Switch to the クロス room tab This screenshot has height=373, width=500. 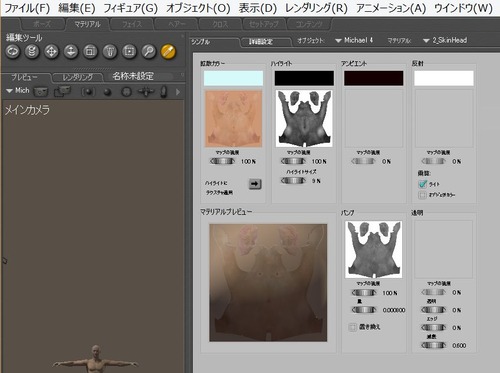(220, 24)
